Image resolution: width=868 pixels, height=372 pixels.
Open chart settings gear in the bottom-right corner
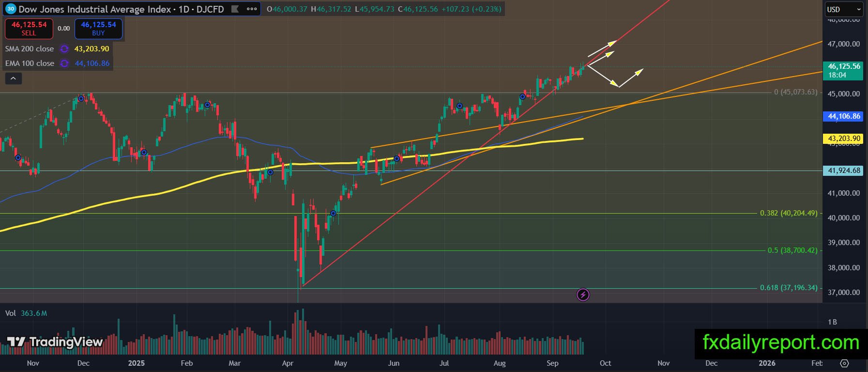coord(844,363)
